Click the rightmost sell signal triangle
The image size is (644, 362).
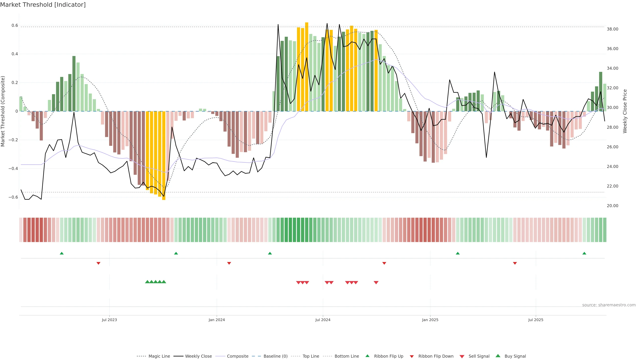[x=376, y=283]
